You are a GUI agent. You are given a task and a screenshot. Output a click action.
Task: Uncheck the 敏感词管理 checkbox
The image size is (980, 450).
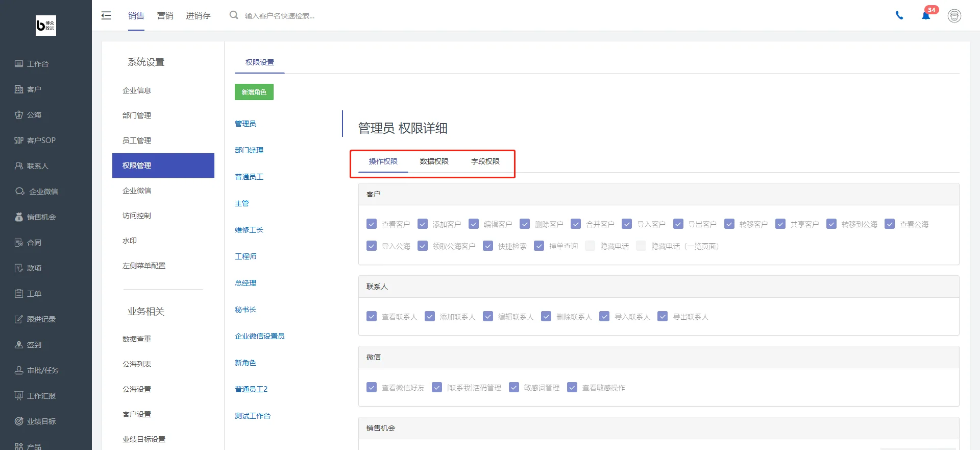click(514, 387)
